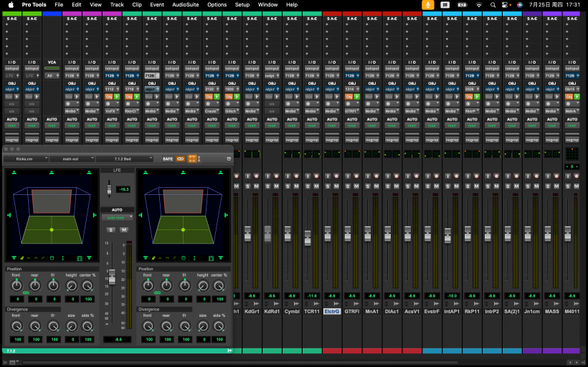Open object 1112 selector dropdown
The image size is (588, 367).
[x=112, y=89]
